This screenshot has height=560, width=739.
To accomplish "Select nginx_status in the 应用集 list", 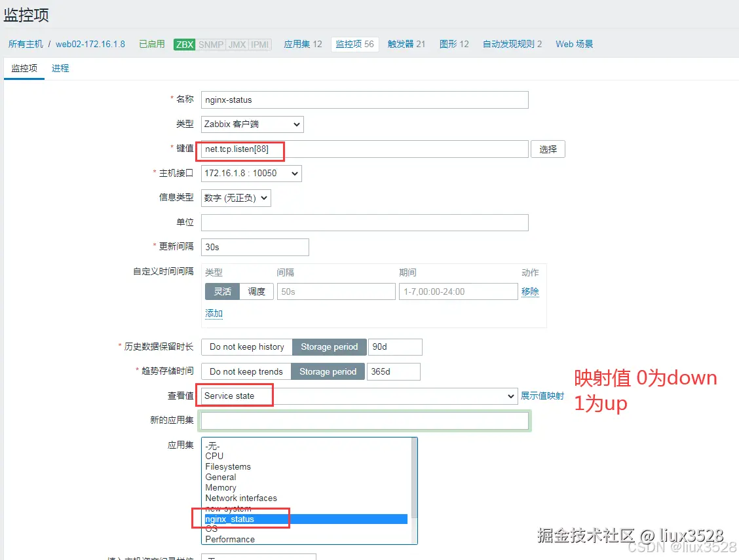I will (306, 519).
